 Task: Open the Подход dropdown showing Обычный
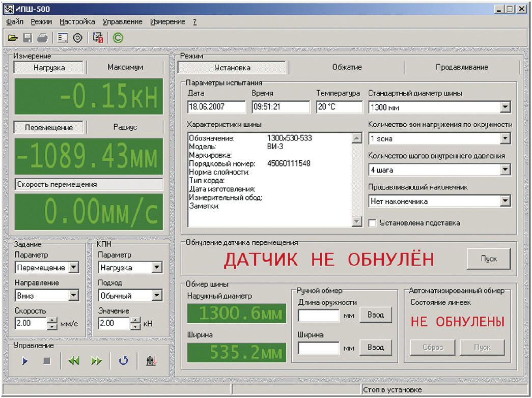[156, 295]
